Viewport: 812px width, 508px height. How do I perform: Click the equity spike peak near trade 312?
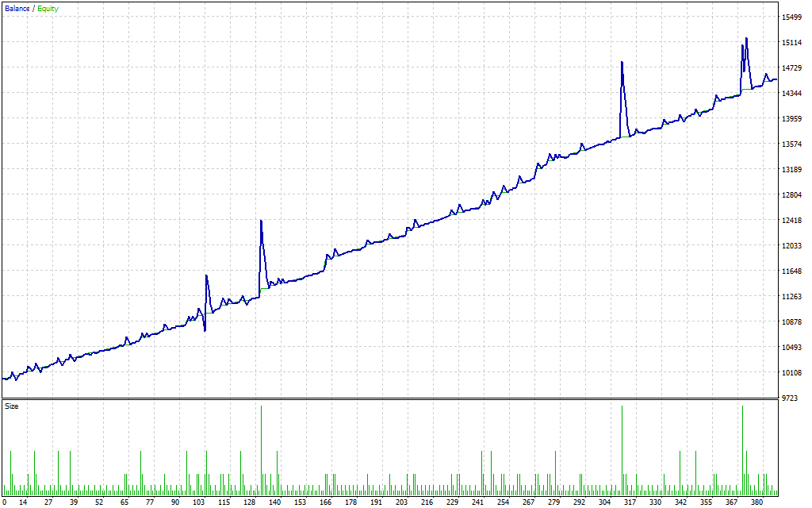(x=622, y=62)
